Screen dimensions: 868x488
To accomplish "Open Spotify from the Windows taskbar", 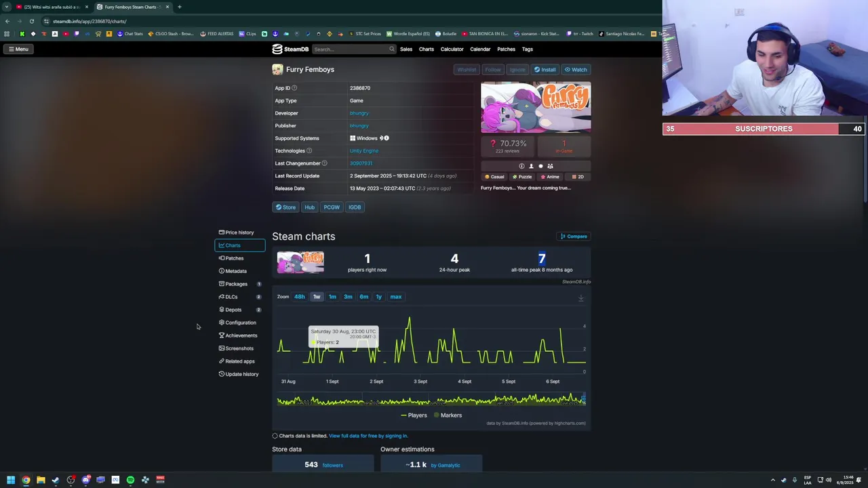I will pos(130,480).
